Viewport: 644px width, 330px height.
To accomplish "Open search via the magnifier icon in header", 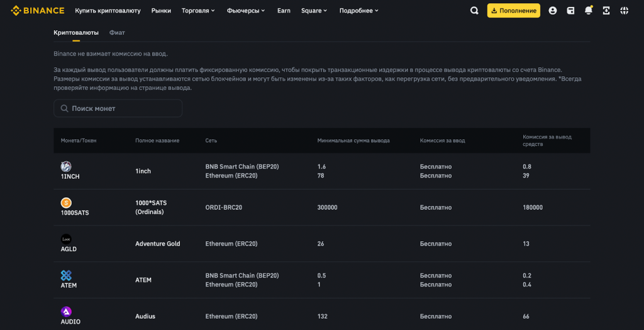I will (x=474, y=11).
